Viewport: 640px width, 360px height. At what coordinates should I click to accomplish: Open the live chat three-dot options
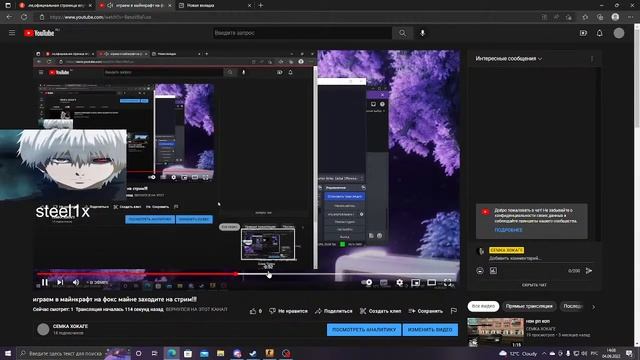point(592,59)
